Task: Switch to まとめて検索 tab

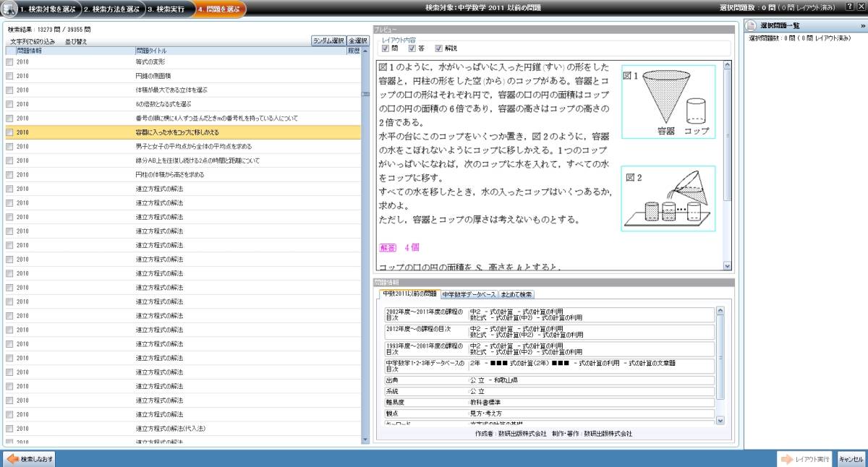Action: (516, 295)
